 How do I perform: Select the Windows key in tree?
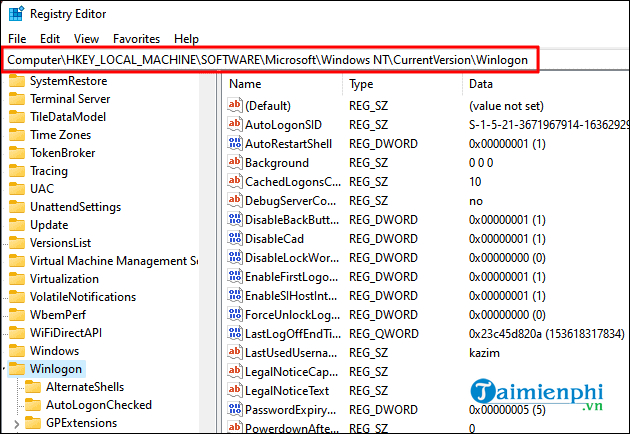pos(55,351)
